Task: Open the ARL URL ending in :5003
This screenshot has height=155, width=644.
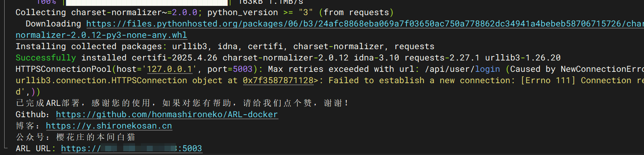Action: [132, 148]
